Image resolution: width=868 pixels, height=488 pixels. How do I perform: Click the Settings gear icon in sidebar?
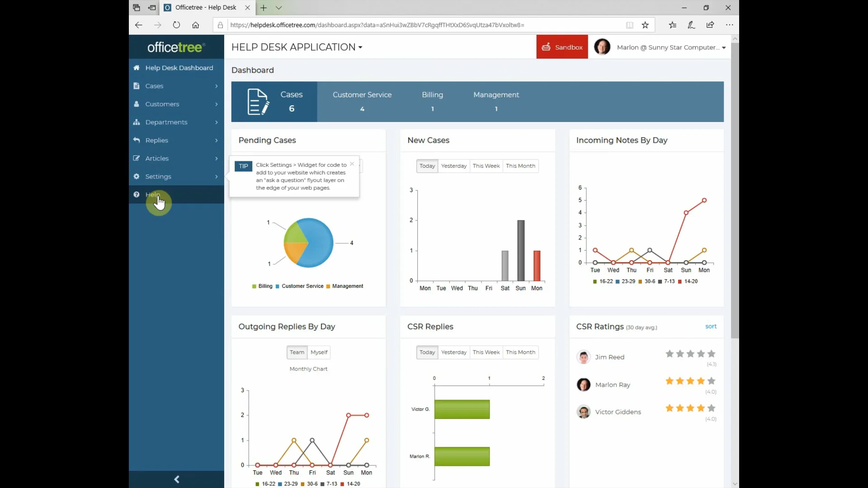coord(137,176)
